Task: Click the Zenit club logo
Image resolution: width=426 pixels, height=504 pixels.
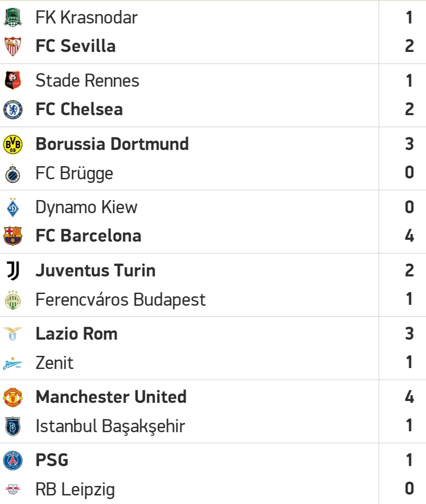Action: tap(13, 363)
